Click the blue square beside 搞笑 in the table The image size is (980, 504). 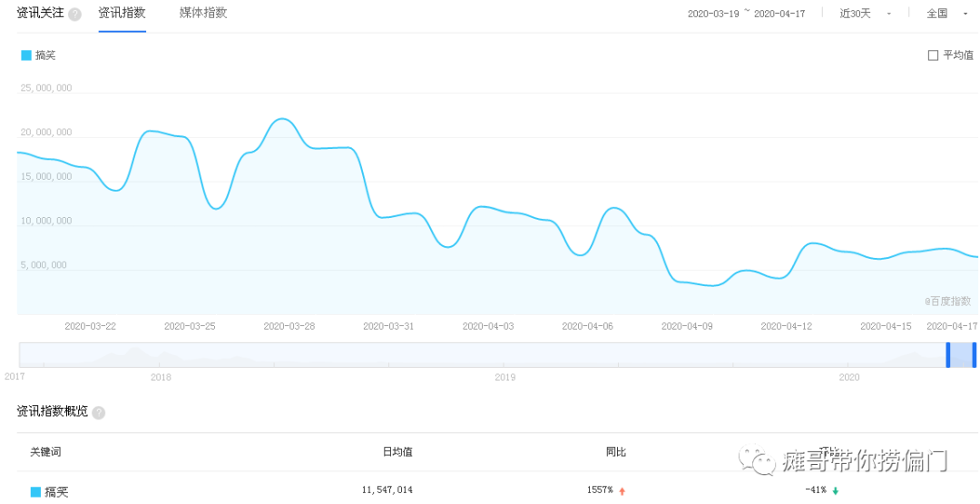pos(35,492)
